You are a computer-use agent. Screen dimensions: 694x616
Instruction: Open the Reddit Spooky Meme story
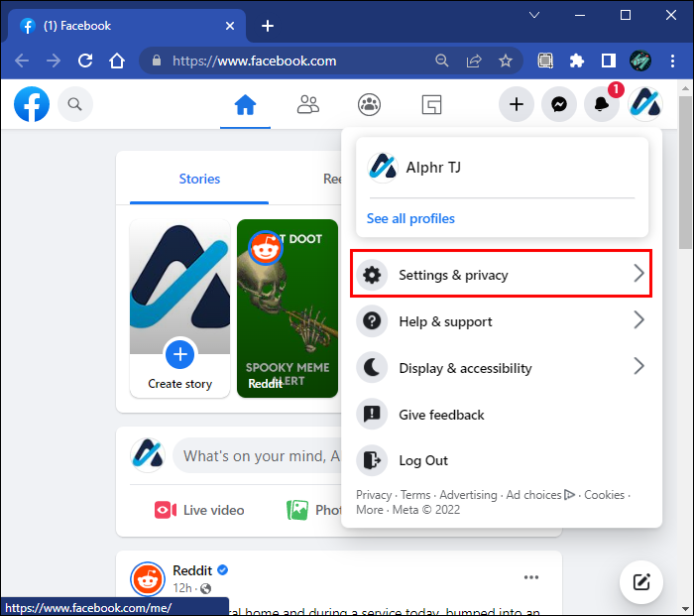[288, 308]
